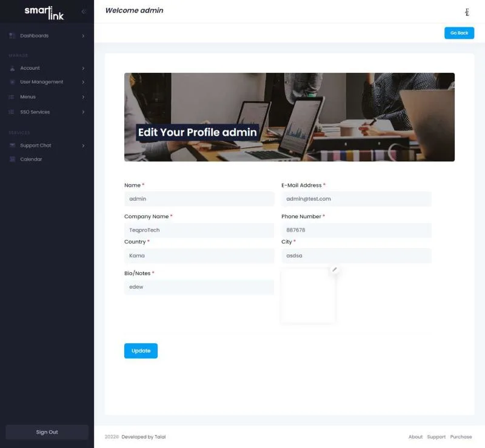Open Account menu item
Viewport: 485px width, 448px height.
[47, 69]
